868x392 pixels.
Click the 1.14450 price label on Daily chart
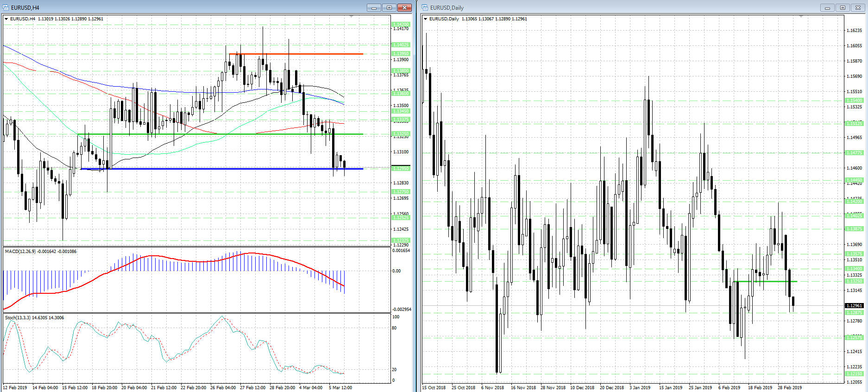pos(855,180)
